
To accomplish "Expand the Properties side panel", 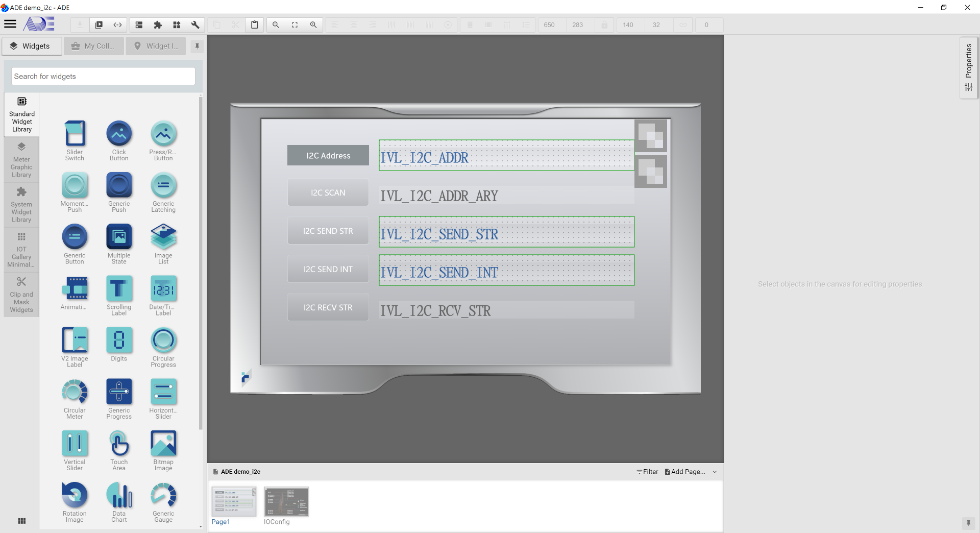I will coord(968,67).
